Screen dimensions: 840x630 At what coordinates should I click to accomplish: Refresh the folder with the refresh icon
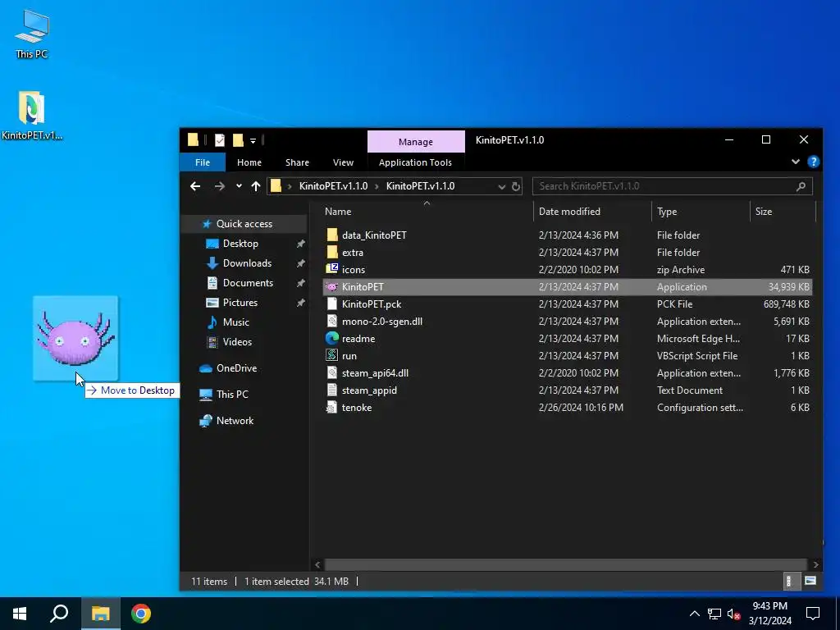pos(515,186)
